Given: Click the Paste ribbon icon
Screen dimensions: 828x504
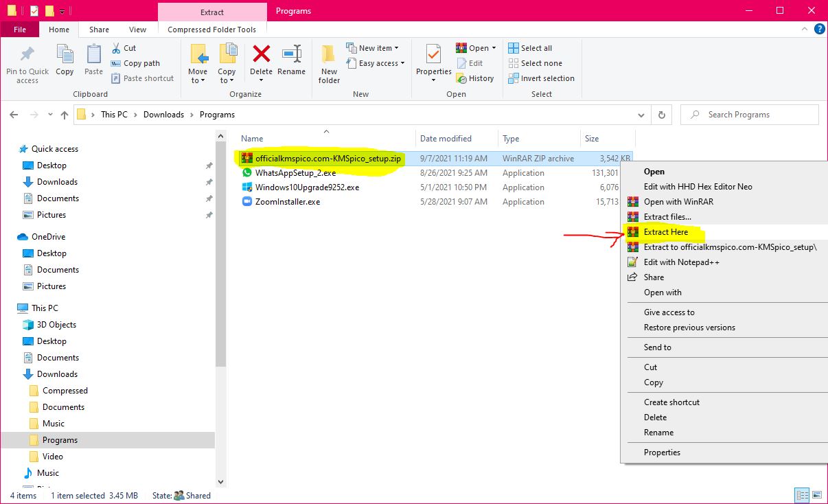Looking at the screenshot, I should pyautogui.click(x=93, y=54).
